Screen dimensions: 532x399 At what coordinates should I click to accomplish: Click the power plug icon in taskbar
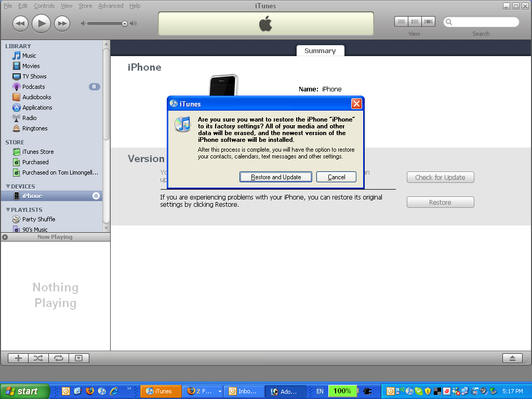(367, 391)
